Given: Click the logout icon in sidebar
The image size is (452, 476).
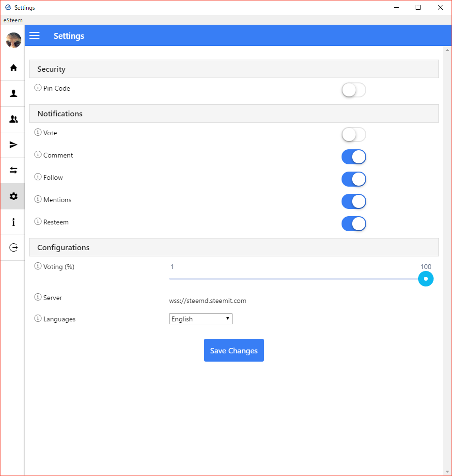Looking at the screenshot, I should tap(13, 248).
